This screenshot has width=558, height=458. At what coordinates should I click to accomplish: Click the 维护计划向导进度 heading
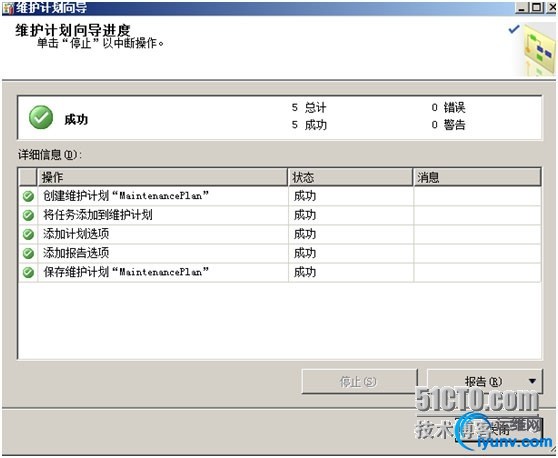pyautogui.click(x=73, y=30)
